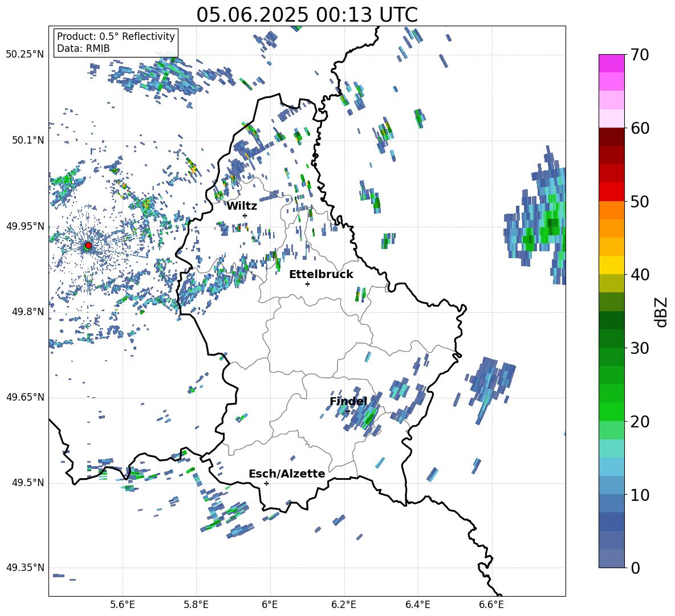
Task: Click the 50 colorbar tick label
Action: [x=640, y=202]
